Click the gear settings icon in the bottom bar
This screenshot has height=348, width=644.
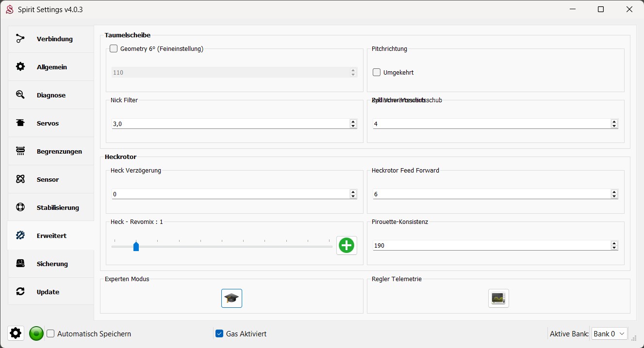click(x=16, y=333)
